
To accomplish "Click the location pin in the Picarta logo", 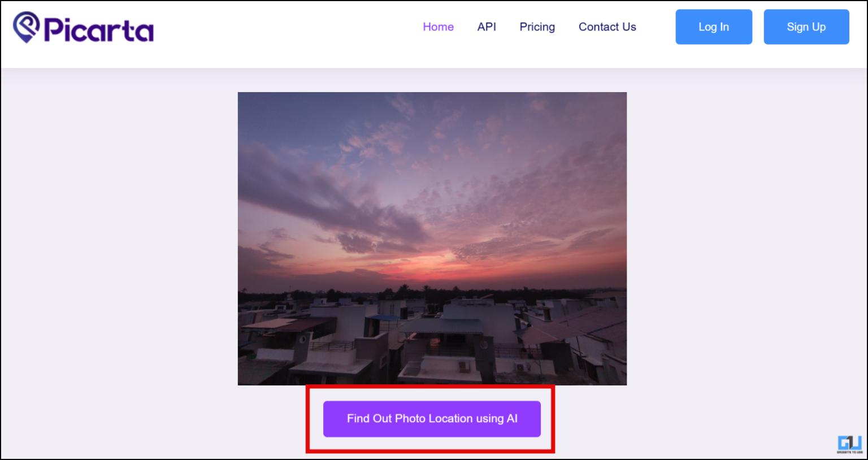I will (27, 27).
